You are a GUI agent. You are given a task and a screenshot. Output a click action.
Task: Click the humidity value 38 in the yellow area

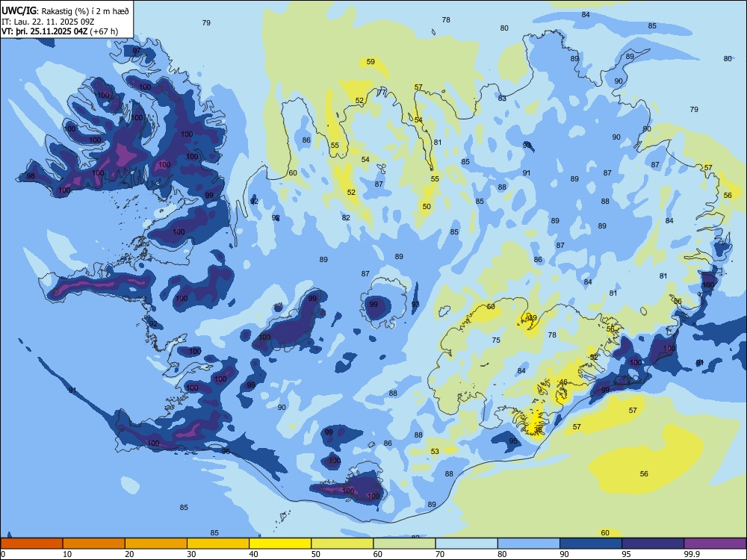point(538,429)
